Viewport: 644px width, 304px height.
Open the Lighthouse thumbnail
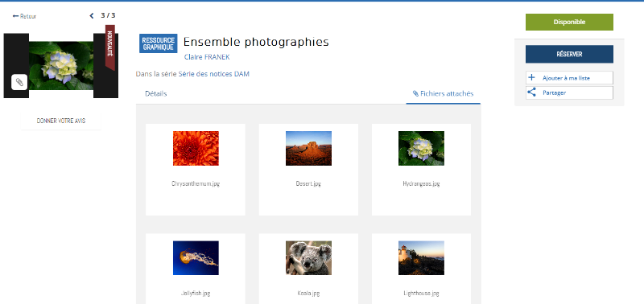(421, 258)
